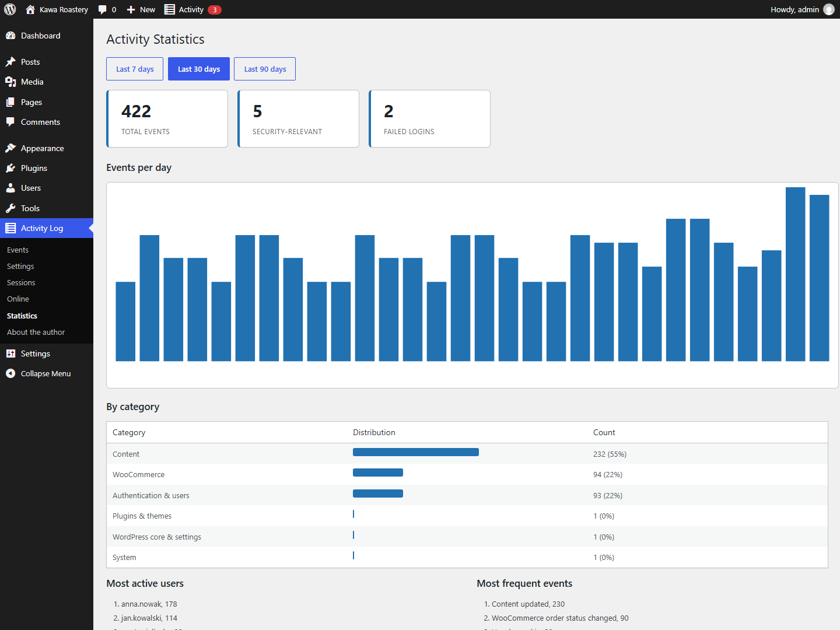Click the Plugins plug icon

pyautogui.click(x=10, y=168)
